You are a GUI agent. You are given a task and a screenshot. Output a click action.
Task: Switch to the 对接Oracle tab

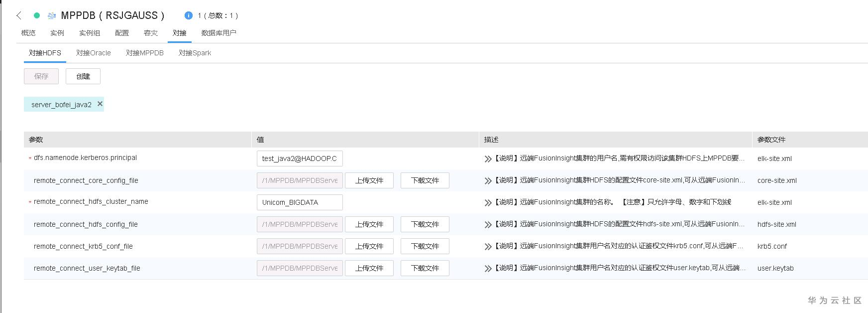pos(94,53)
